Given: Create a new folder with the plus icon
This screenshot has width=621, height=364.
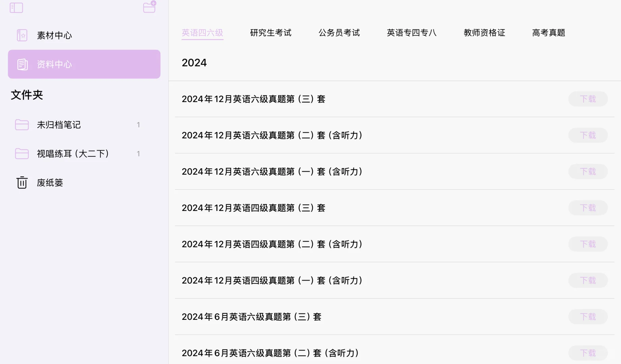Looking at the screenshot, I should tap(149, 7).
